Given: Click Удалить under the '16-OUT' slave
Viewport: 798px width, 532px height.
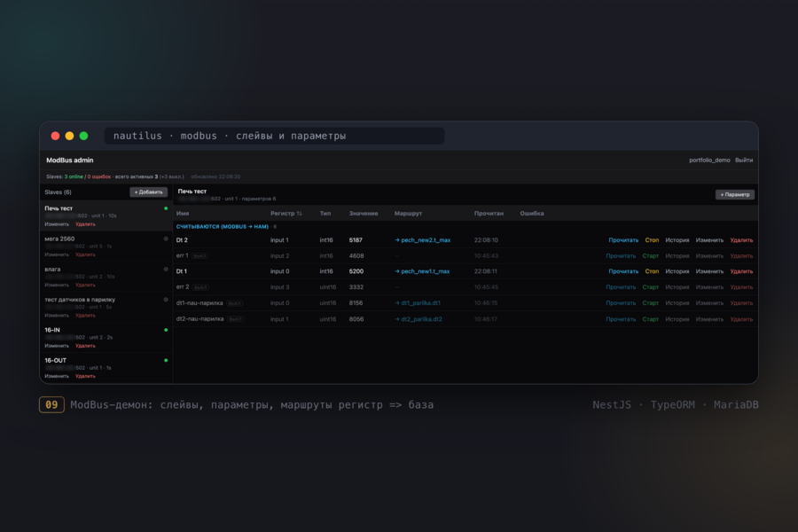Looking at the screenshot, I should click(x=85, y=376).
